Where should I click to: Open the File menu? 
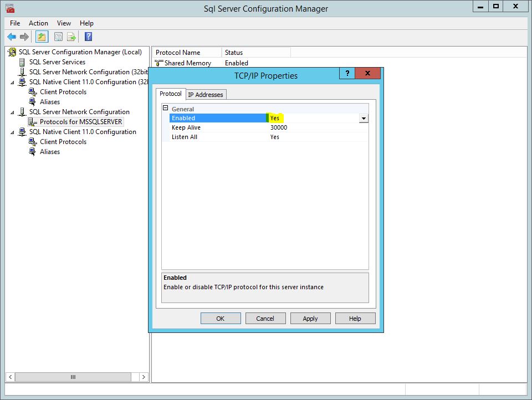pos(15,23)
